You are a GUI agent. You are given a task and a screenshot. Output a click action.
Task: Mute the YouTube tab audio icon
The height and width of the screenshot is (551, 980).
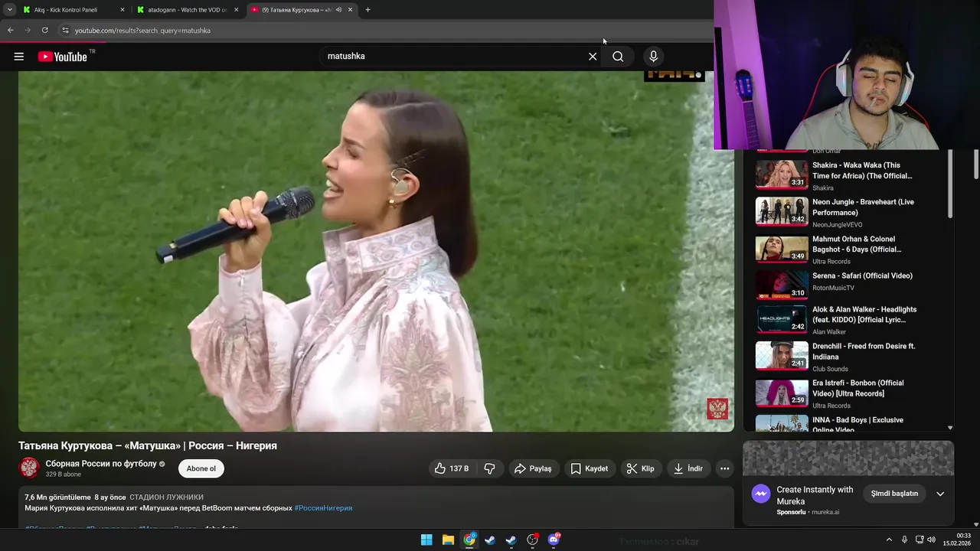click(x=338, y=10)
